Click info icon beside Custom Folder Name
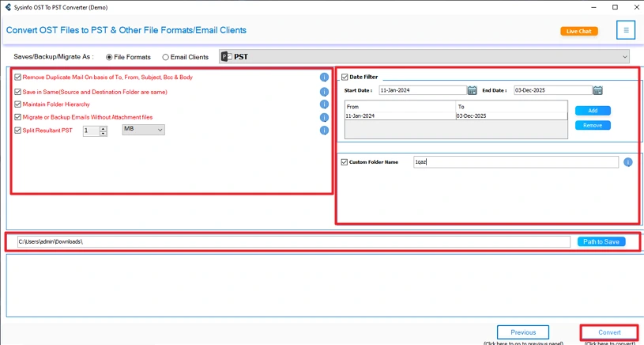Image resolution: width=644 pixels, height=345 pixels. tap(628, 162)
